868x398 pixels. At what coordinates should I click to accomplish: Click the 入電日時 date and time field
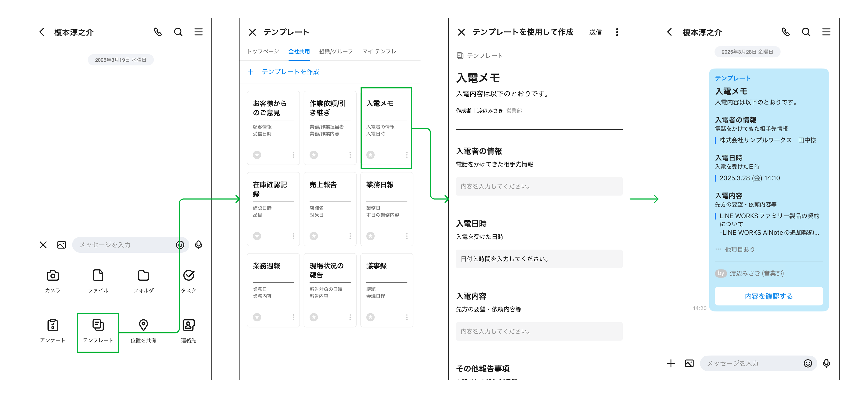click(539, 259)
